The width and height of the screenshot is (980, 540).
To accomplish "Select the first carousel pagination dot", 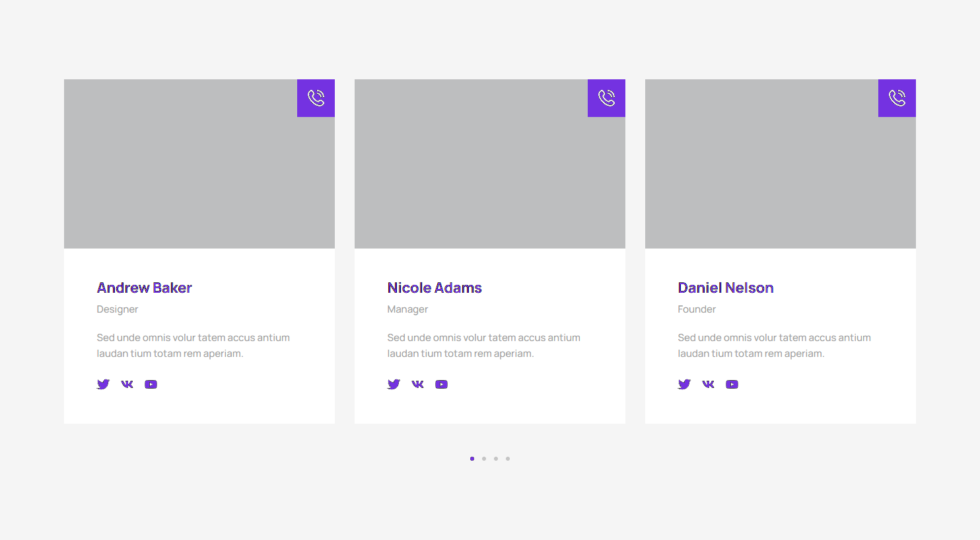I will coord(472,459).
